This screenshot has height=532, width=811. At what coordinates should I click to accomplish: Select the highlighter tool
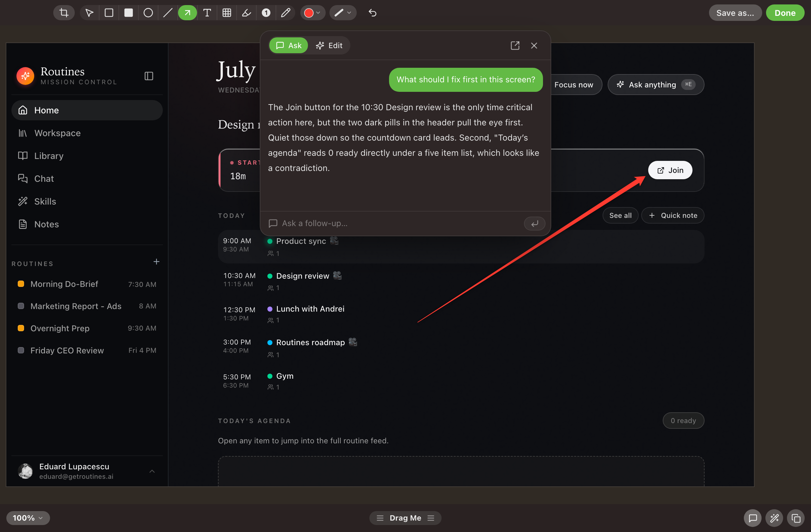tap(246, 13)
